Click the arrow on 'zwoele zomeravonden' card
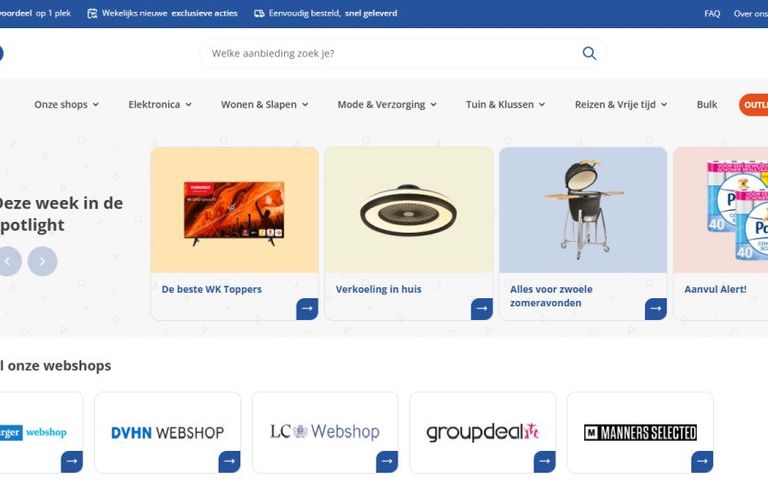The width and height of the screenshot is (768, 500). coord(656,309)
